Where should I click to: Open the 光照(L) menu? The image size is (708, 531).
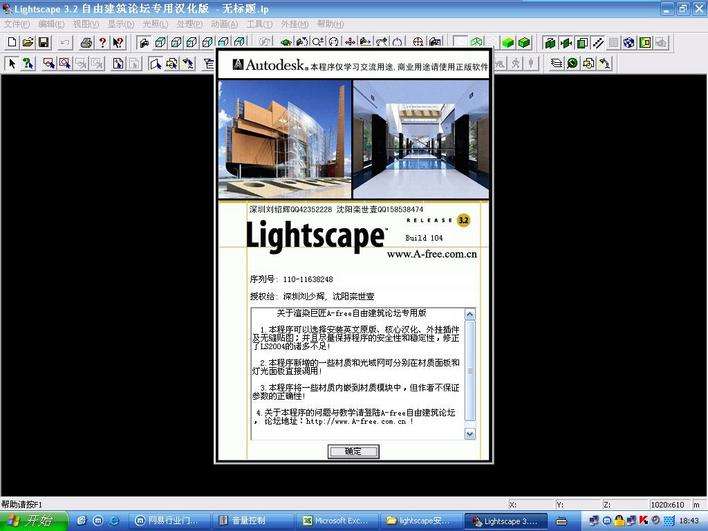point(155,23)
